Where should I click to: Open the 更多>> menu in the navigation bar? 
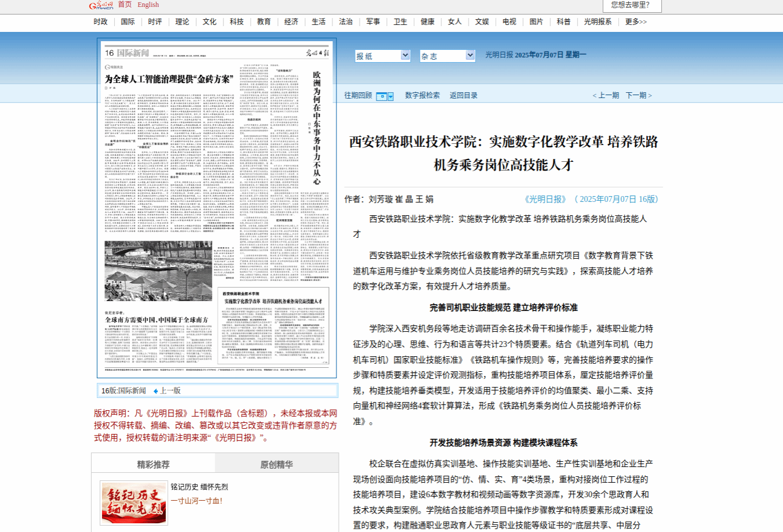636,22
